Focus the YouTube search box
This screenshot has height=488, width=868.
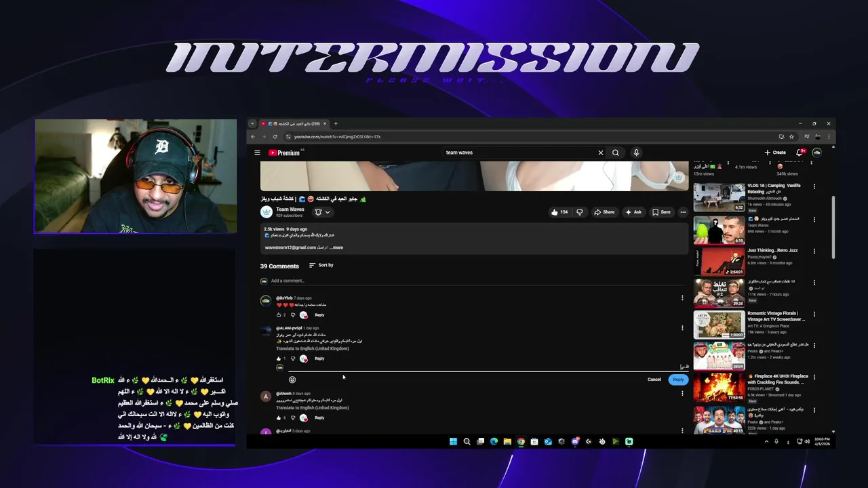(x=519, y=152)
